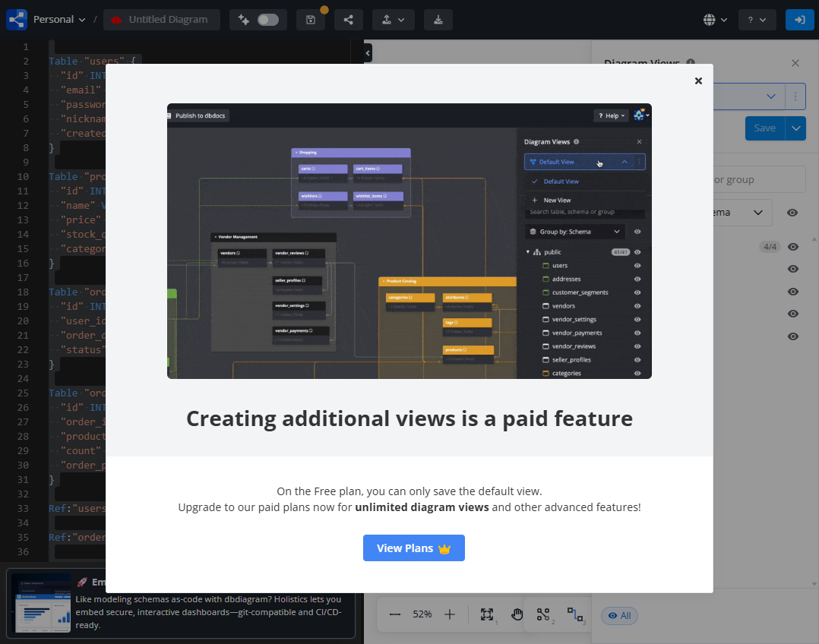Image resolution: width=819 pixels, height=644 pixels.
Task: Click the modal's Diagram Views preview image
Action: coord(409,241)
